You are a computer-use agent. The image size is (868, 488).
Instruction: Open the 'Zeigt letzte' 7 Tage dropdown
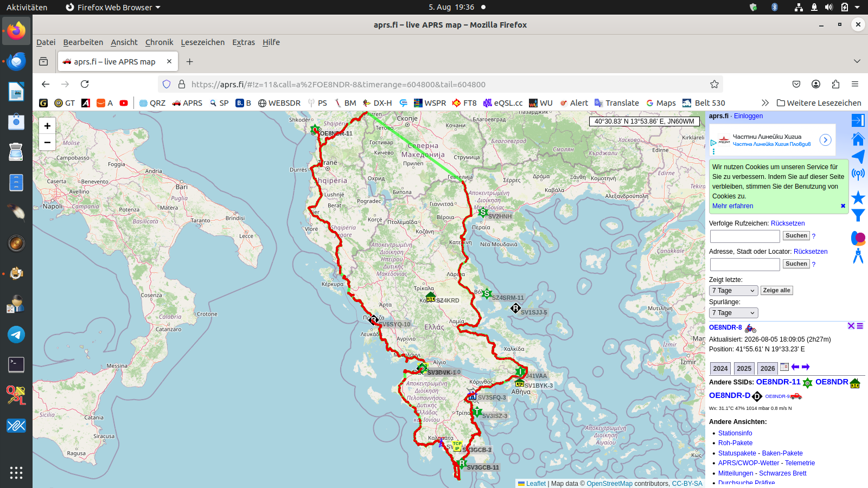(733, 291)
